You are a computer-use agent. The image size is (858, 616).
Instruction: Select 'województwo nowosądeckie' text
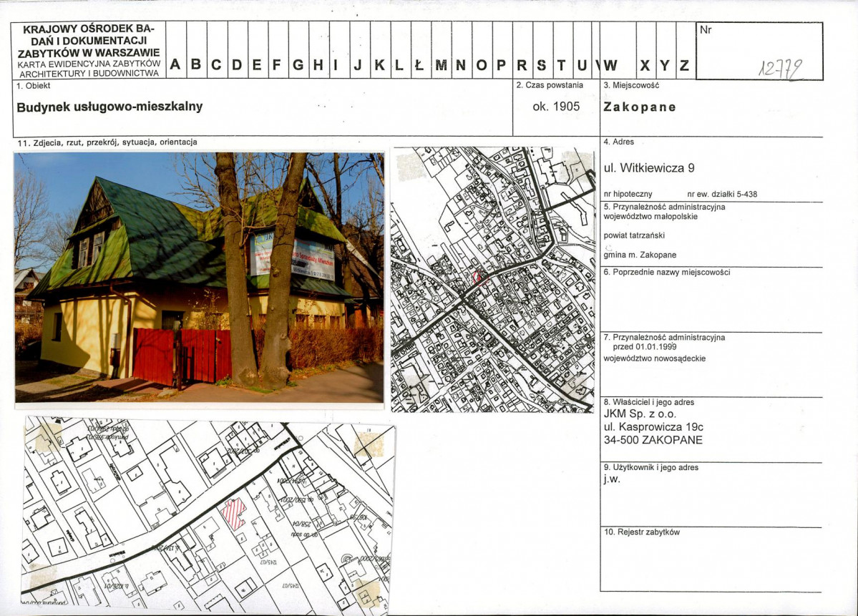coord(654,358)
